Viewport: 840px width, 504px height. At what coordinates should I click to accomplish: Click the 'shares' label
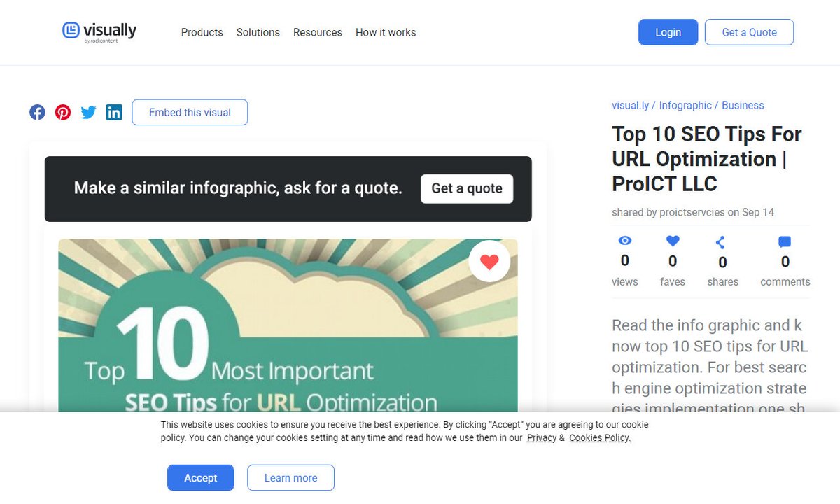coord(723,282)
